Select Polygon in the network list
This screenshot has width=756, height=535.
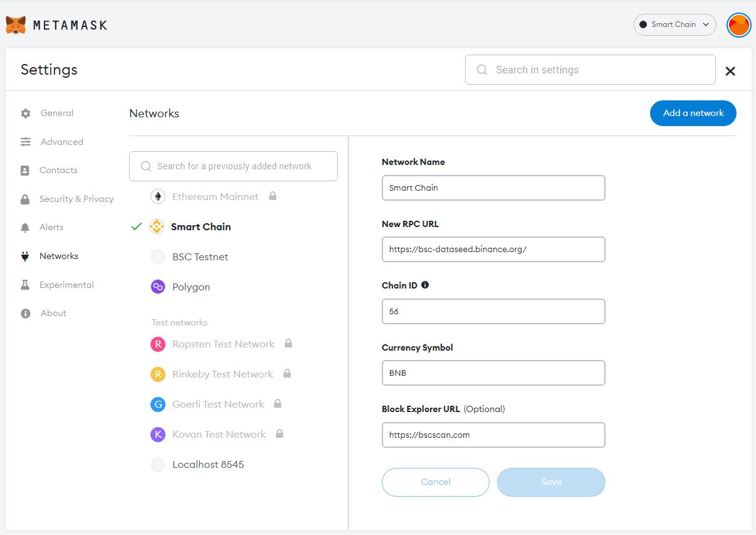(191, 287)
